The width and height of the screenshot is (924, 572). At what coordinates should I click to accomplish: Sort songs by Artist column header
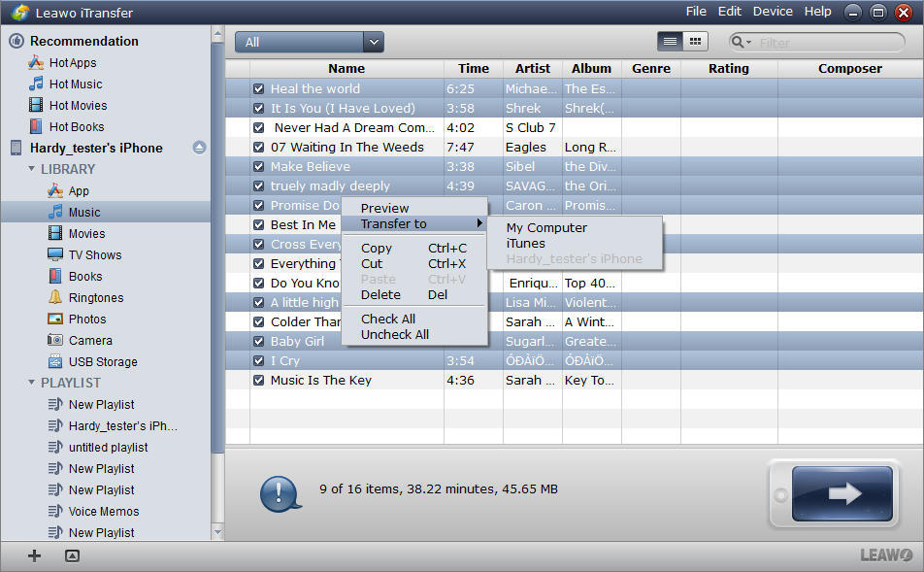pyautogui.click(x=533, y=68)
